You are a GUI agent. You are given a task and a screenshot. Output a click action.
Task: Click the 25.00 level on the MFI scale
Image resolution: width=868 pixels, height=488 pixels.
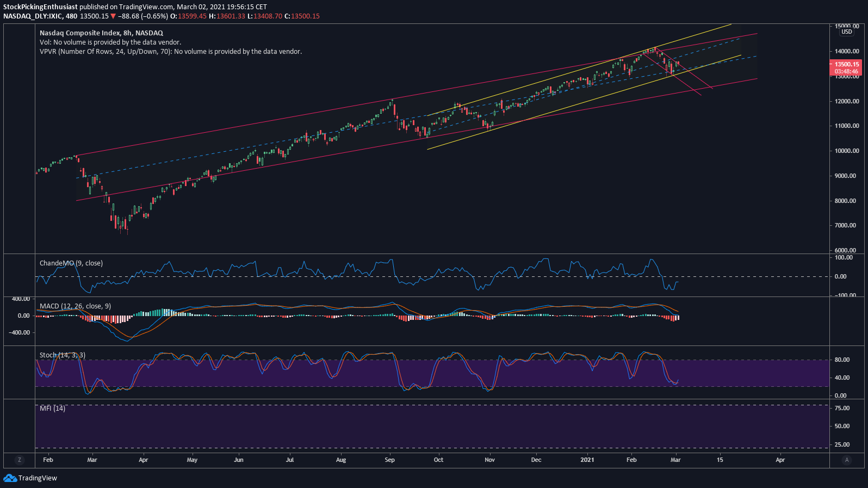pyautogui.click(x=842, y=445)
